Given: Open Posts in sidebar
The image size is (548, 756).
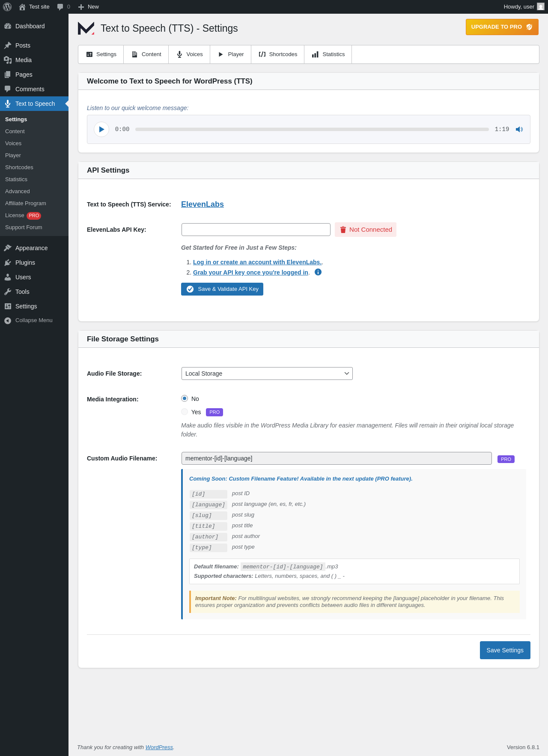Looking at the screenshot, I should pos(34,45).
